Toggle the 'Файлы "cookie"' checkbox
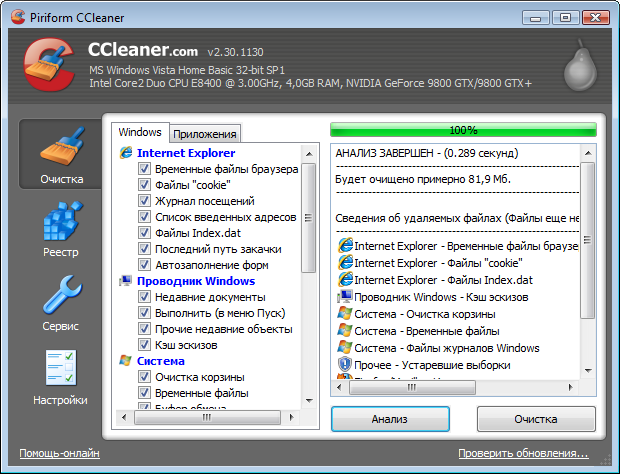Viewport: 620px width, 474px height. [x=144, y=185]
